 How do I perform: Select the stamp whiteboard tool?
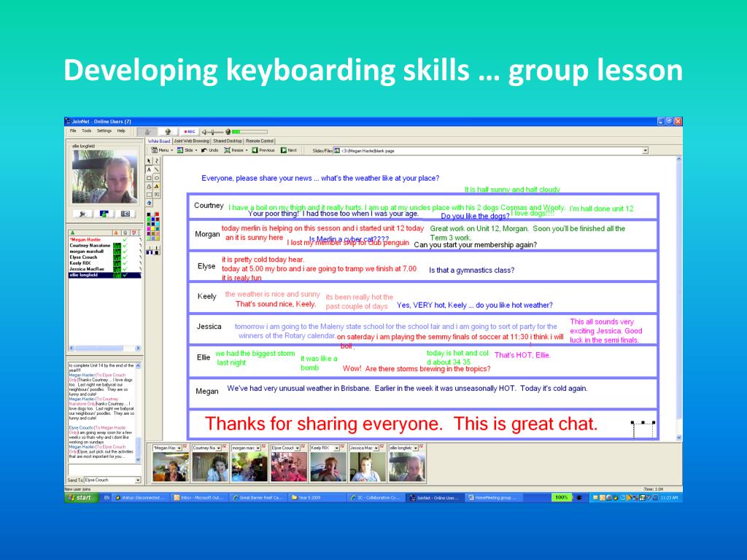coord(149,187)
